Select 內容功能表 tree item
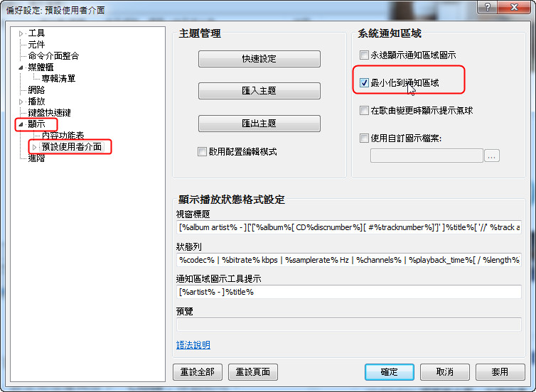 pyautogui.click(x=63, y=136)
